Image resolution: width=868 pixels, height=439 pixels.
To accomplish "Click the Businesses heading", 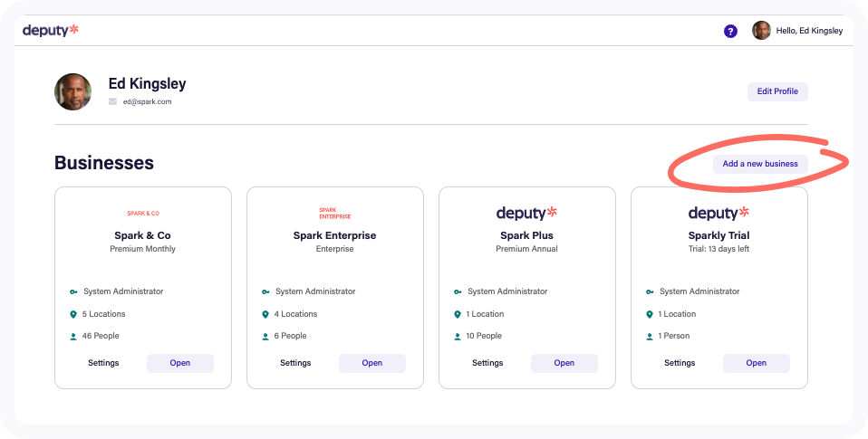I will pos(104,163).
